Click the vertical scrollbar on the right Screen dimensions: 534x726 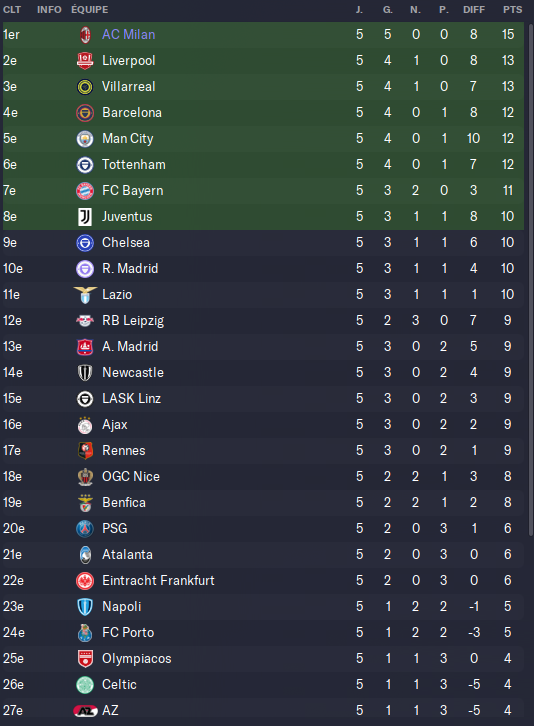[531, 278]
